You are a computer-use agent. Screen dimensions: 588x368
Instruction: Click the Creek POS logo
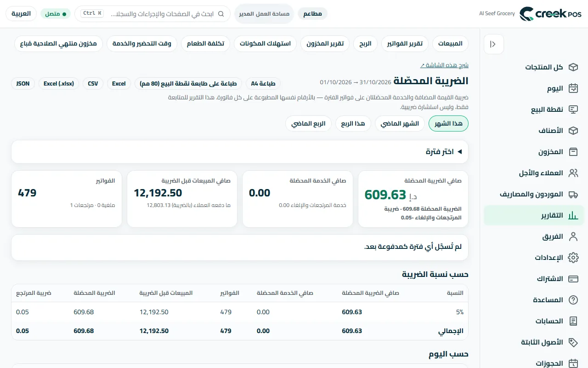point(550,14)
